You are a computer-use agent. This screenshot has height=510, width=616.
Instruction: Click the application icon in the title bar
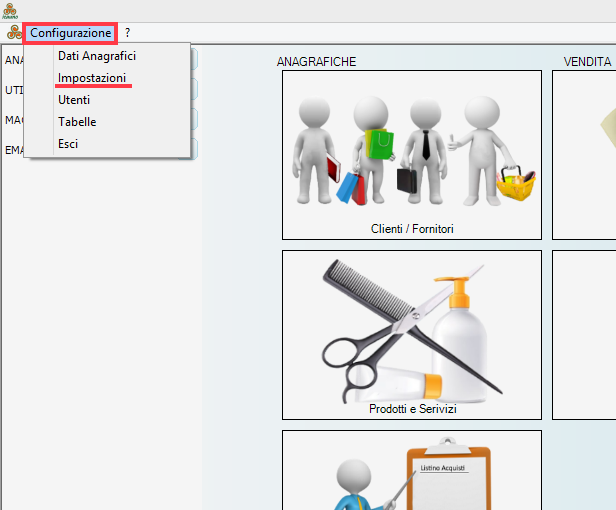10,11
